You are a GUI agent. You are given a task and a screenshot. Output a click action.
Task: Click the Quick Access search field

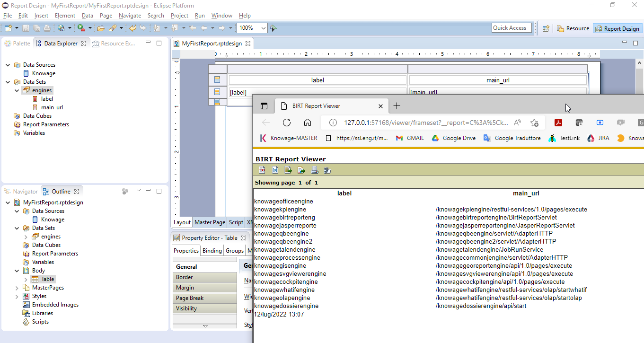(512, 28)
